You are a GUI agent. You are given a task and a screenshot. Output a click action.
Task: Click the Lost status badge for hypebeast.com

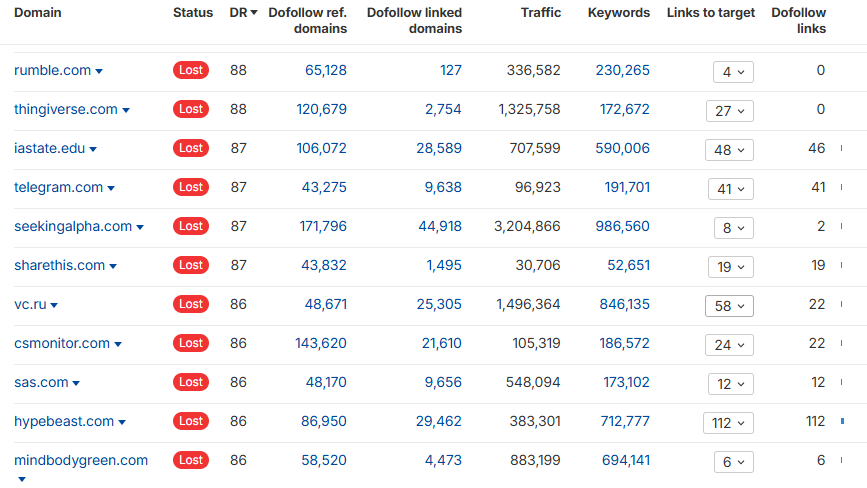pos(191,421)
